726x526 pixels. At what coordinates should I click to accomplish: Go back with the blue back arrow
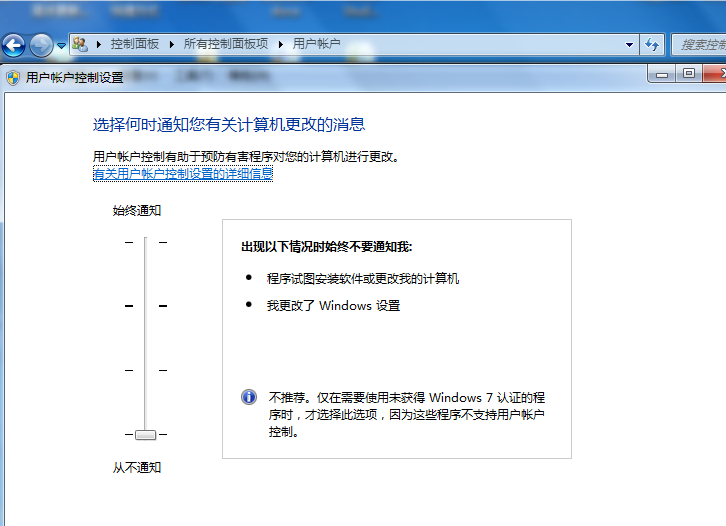pos(13,45)
